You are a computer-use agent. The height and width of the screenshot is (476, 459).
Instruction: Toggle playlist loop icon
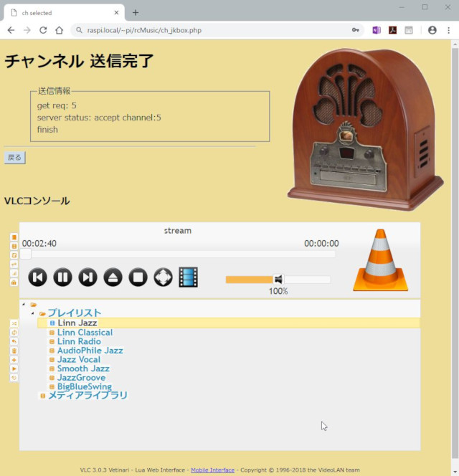tap(14, 333)
